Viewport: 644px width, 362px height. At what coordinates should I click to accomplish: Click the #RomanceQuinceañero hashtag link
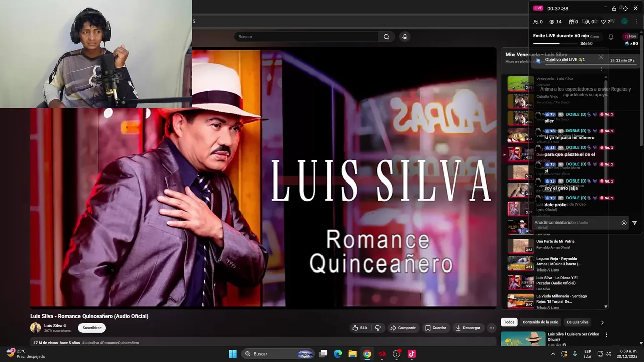coord(119,343)
